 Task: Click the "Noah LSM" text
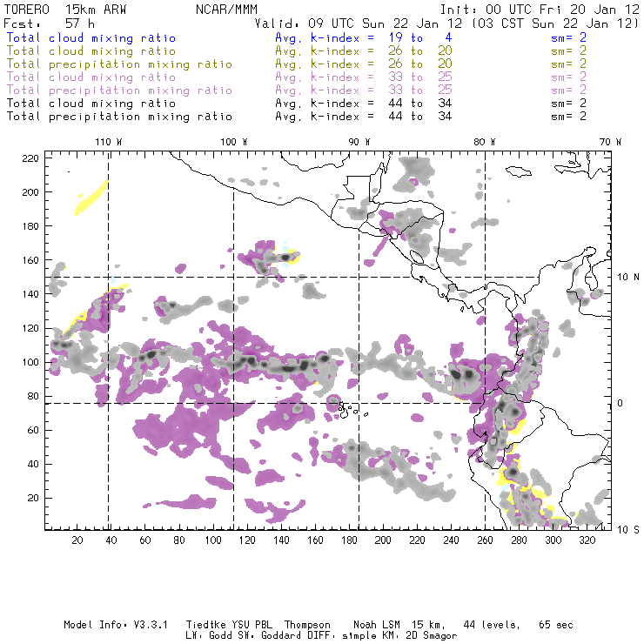[377, 625]
